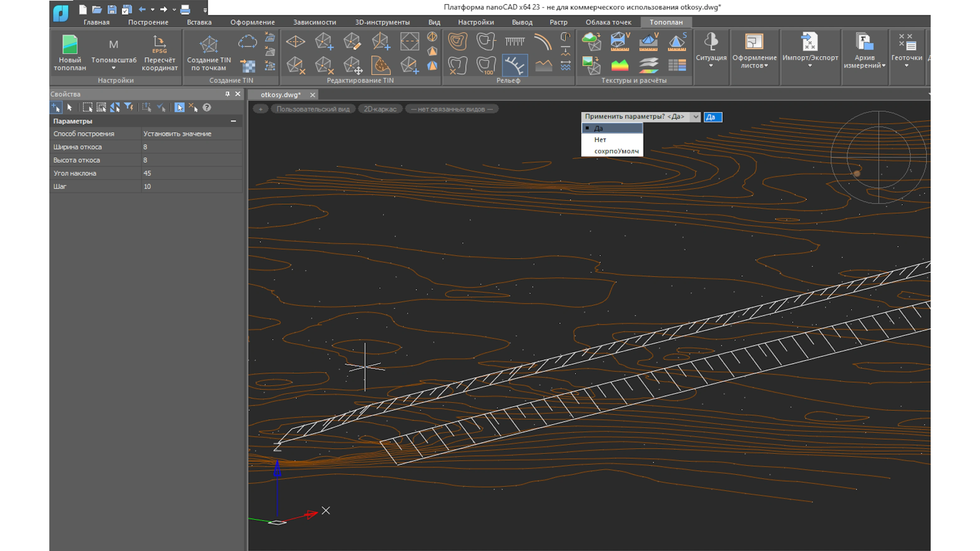Click the save icon in quick access toolbar

[112, 9]
